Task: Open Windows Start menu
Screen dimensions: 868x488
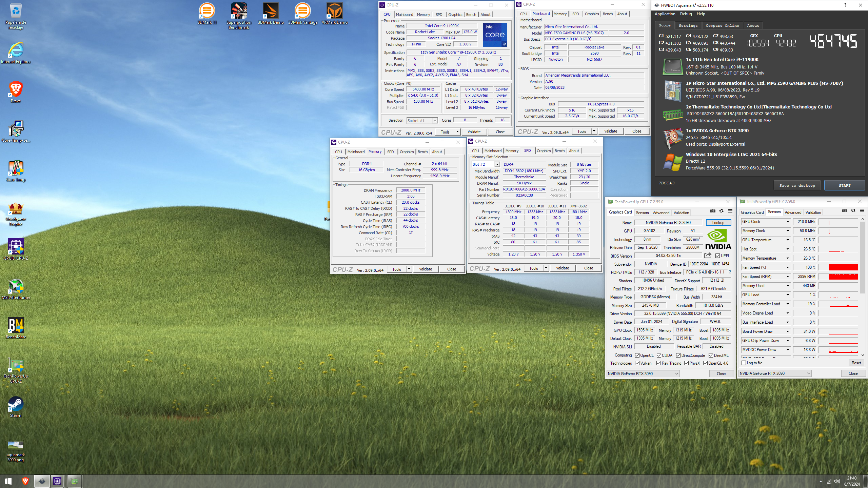Action: coord(8,481)
